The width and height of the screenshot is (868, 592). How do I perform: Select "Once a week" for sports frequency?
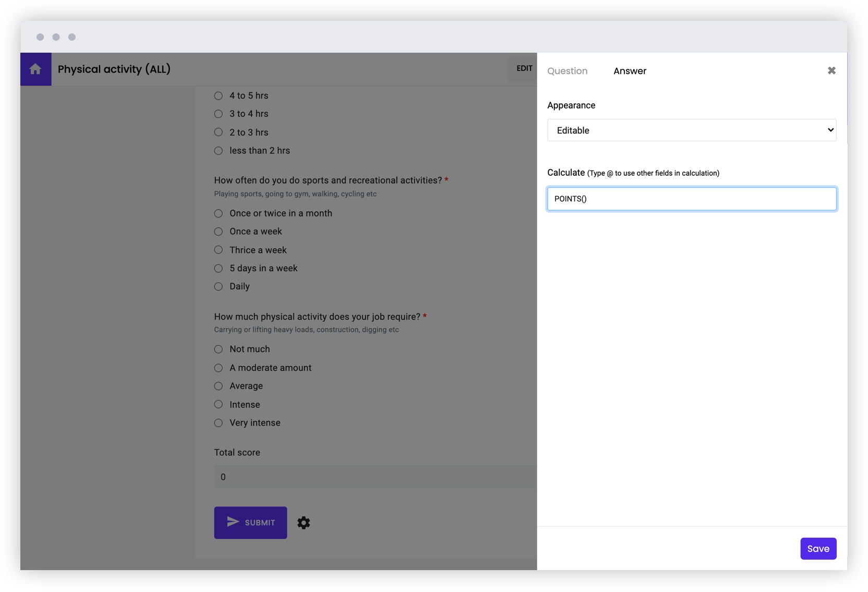point(218,232)
